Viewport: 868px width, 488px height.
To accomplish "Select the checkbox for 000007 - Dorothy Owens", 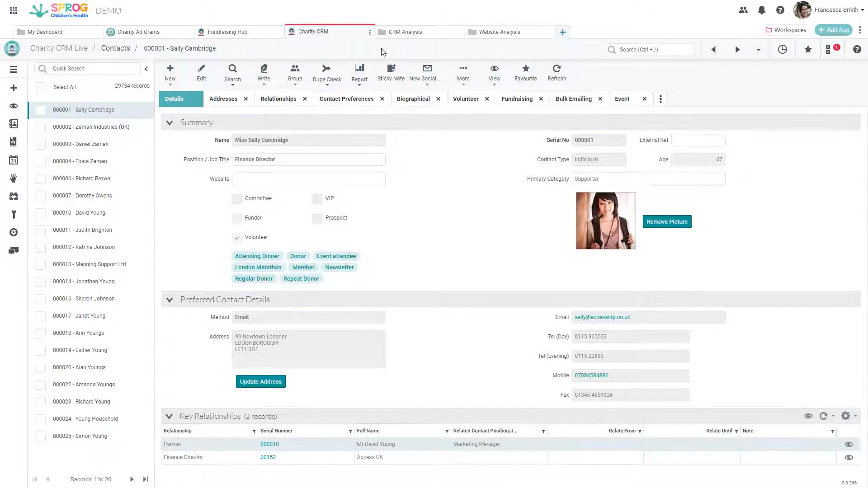I will click(x=41, y=196).
